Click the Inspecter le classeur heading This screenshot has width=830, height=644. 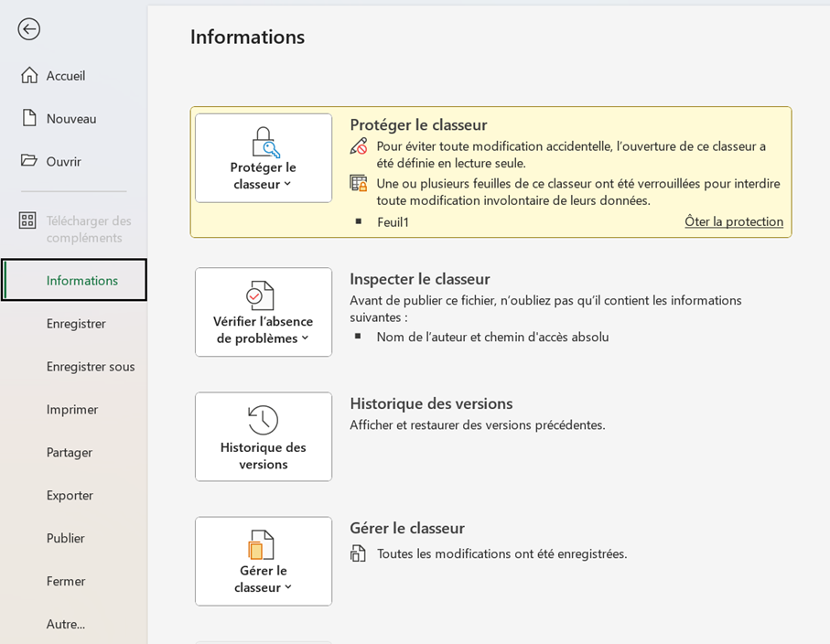tap(420, 279)
